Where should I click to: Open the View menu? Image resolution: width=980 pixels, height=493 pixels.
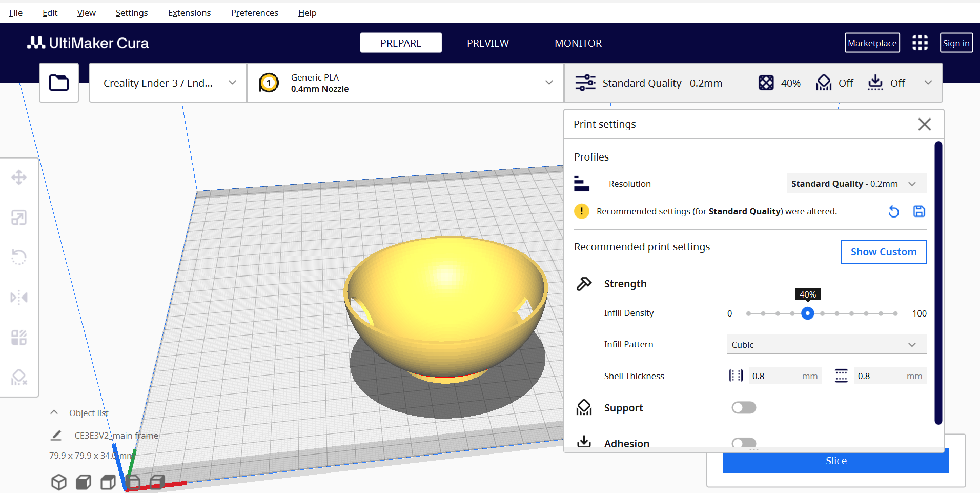pyautogui.click(x=86, y=13)
